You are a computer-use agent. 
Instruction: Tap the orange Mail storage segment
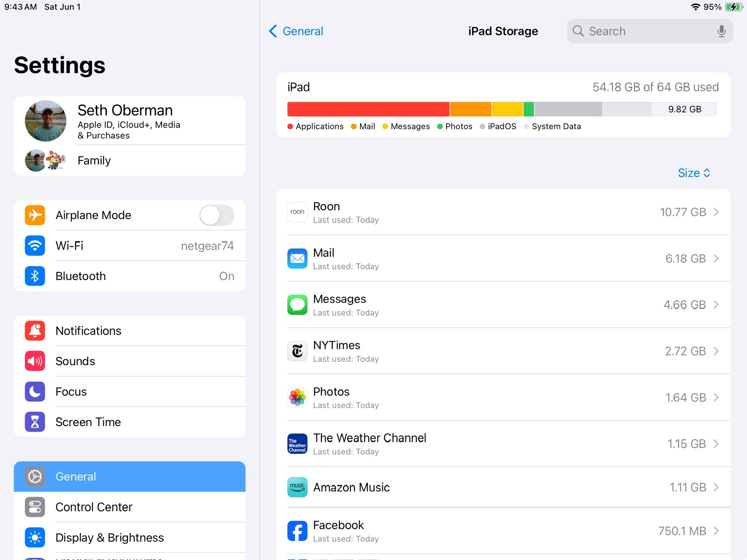[471, 109]
